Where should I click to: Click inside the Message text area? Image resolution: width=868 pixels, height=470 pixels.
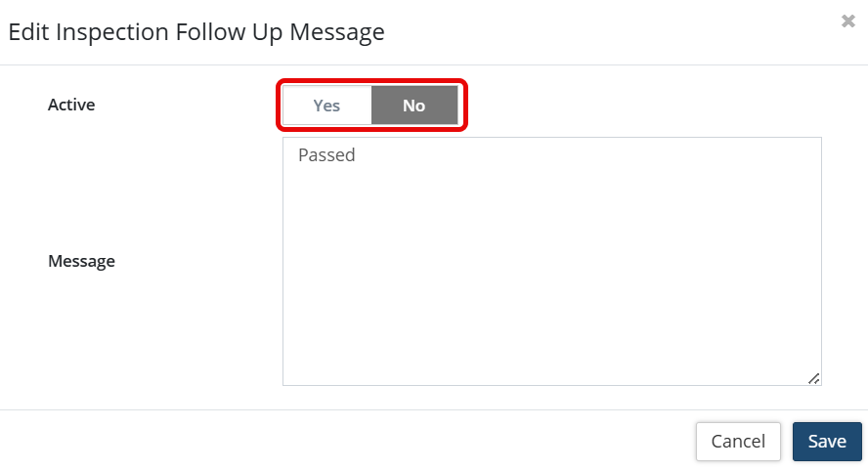coord(551,261)
